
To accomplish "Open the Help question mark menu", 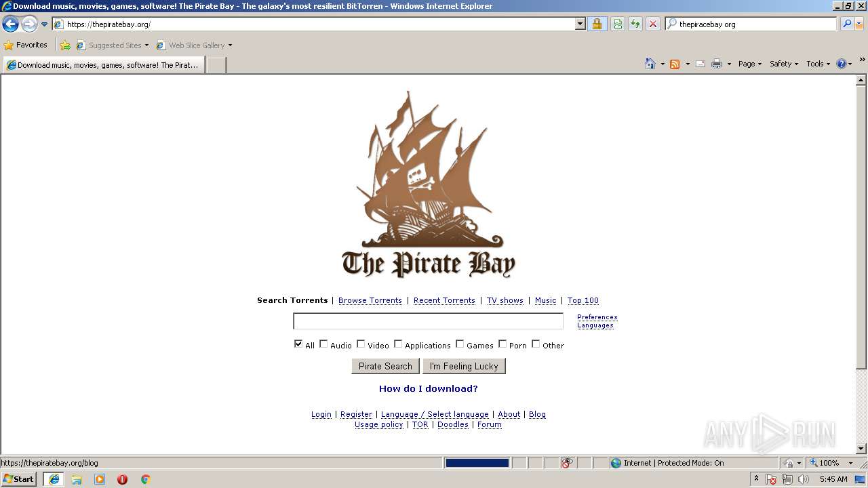I will pos(844,64).
